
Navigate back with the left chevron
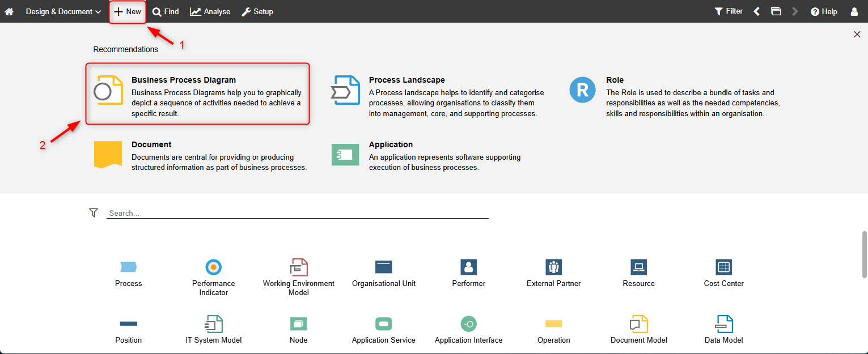[x=756, y=11]
